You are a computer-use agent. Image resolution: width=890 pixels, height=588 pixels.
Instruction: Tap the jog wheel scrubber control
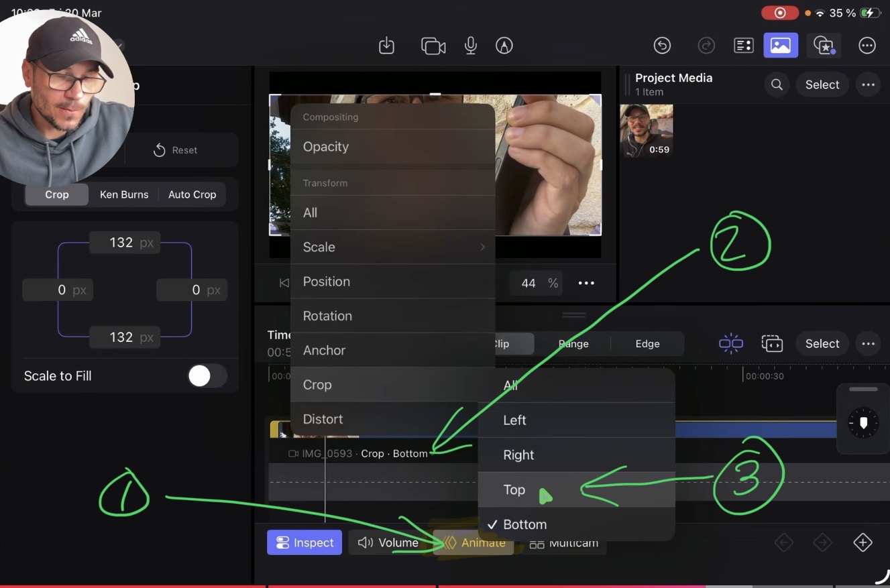click(x=863, y=422)
